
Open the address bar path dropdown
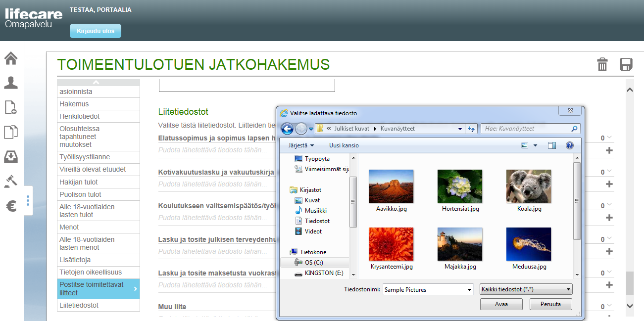(460, 129)
